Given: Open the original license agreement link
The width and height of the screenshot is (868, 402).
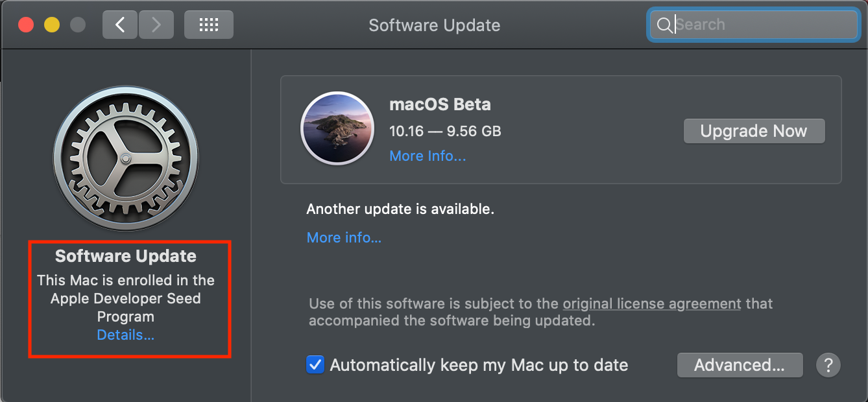Looking at the screenshot, I should click(x=651, y=303).
